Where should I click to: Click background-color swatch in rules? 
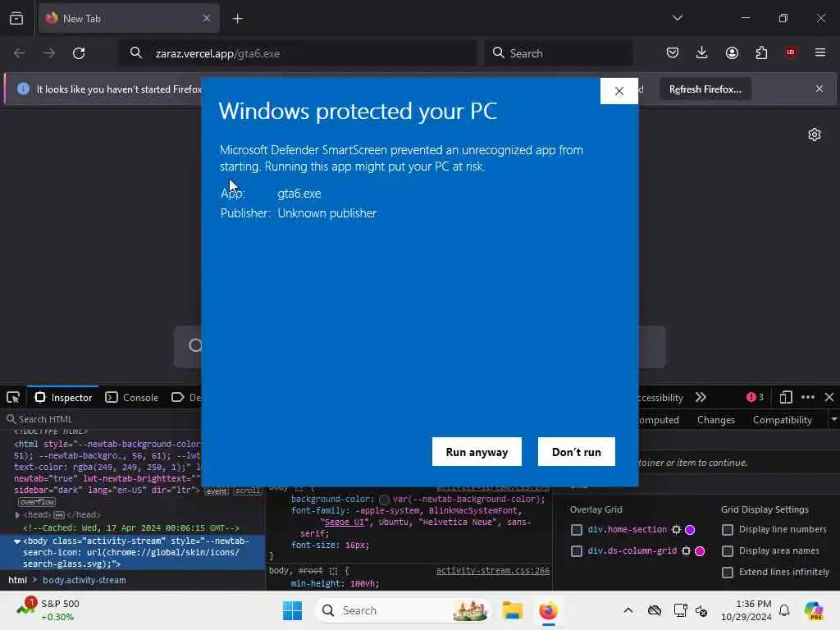[x=384, y=500]
